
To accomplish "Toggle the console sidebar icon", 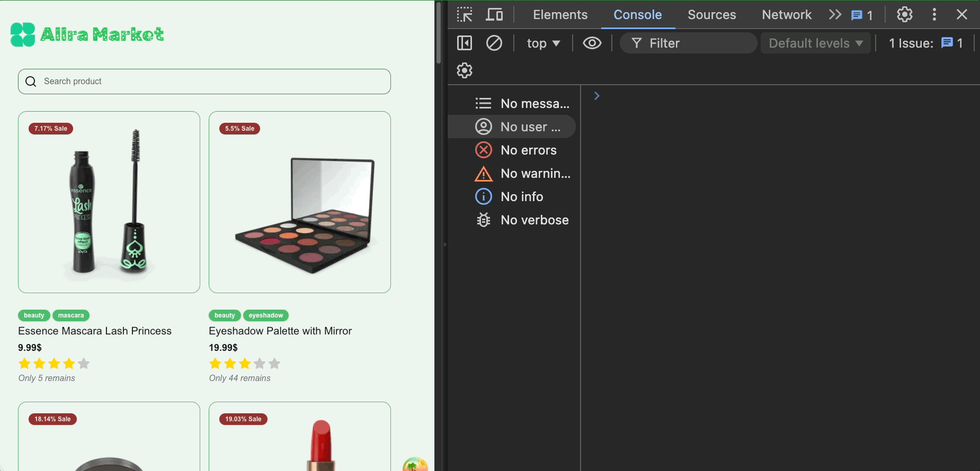I will point(465,43).
